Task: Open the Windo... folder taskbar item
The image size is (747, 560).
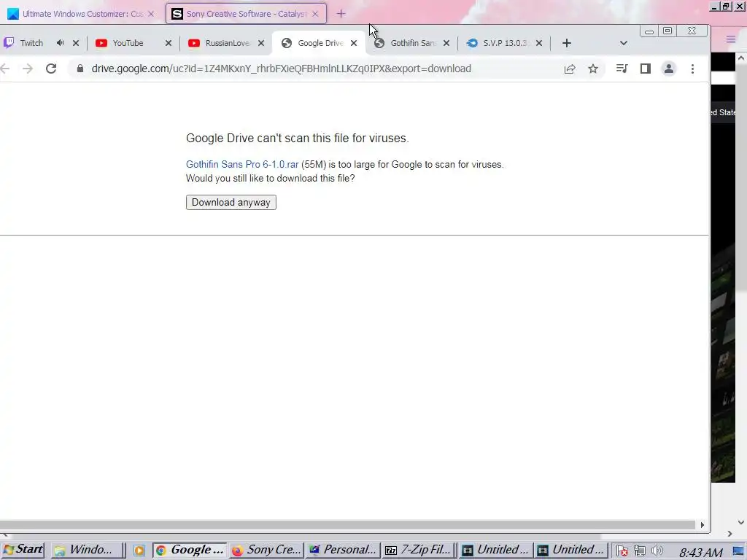Action: (x=86, y=550)
